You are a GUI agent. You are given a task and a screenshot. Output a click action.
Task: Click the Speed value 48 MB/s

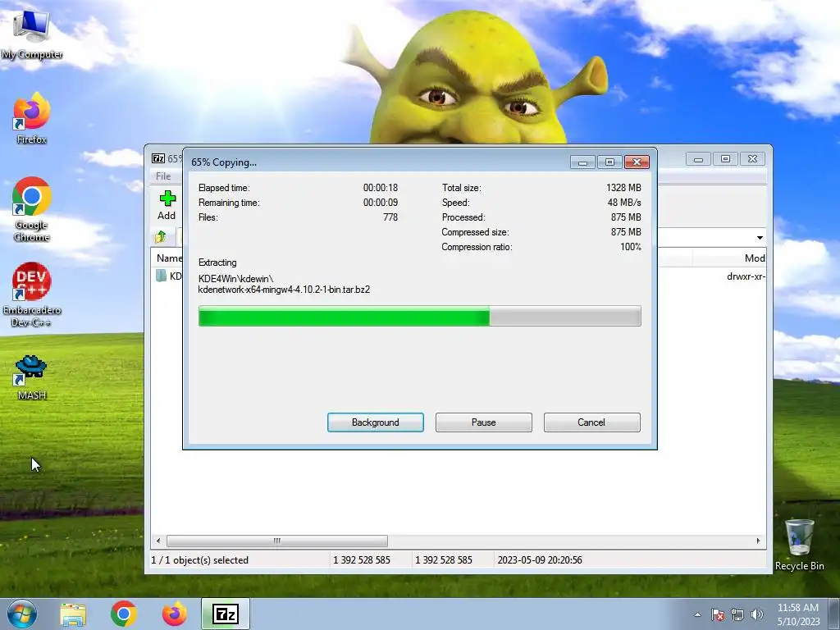pos(624,203)
